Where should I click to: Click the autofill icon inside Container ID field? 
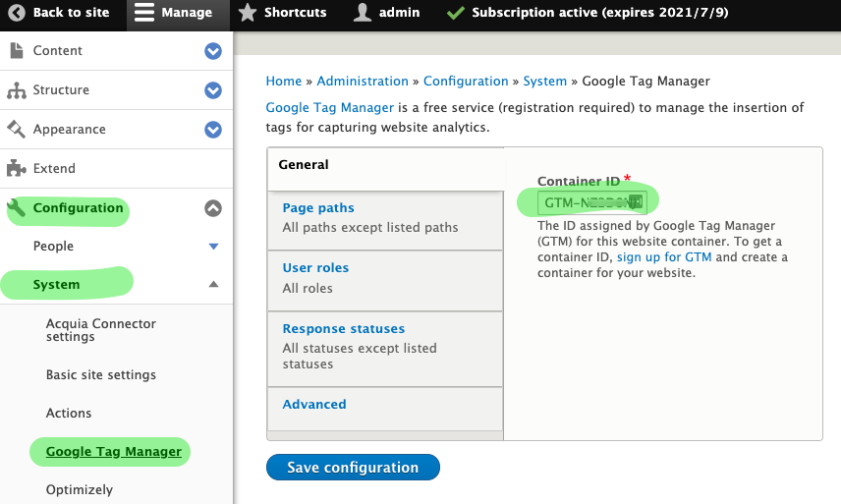[x=636, y=202]
